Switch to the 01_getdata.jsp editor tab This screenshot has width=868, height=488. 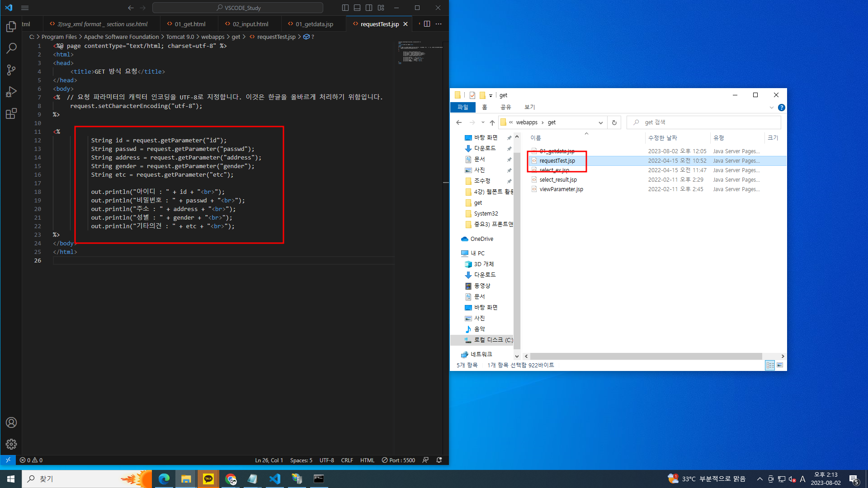point(314,24)
